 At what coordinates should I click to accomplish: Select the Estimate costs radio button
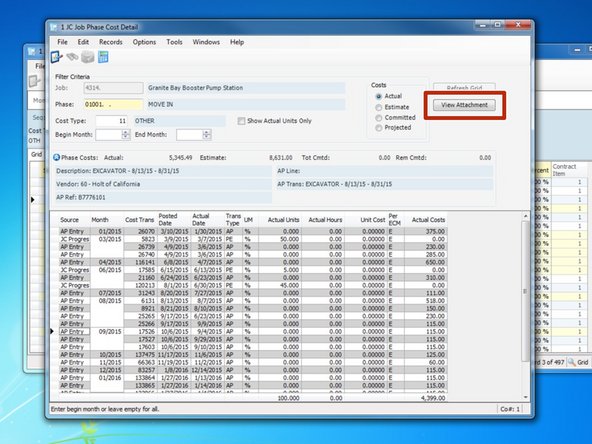pyautogui.click(x=378, y=107)
